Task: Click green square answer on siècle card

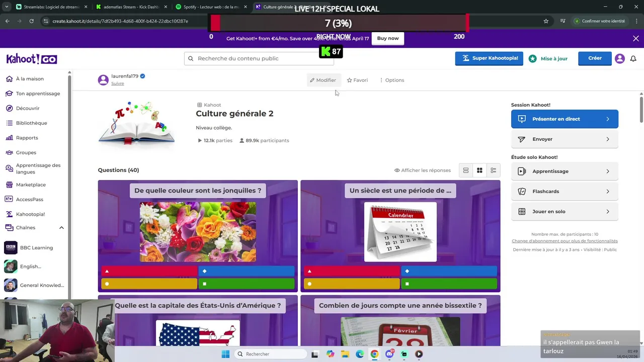Action: pyautogui.click(x=449, y=284)
